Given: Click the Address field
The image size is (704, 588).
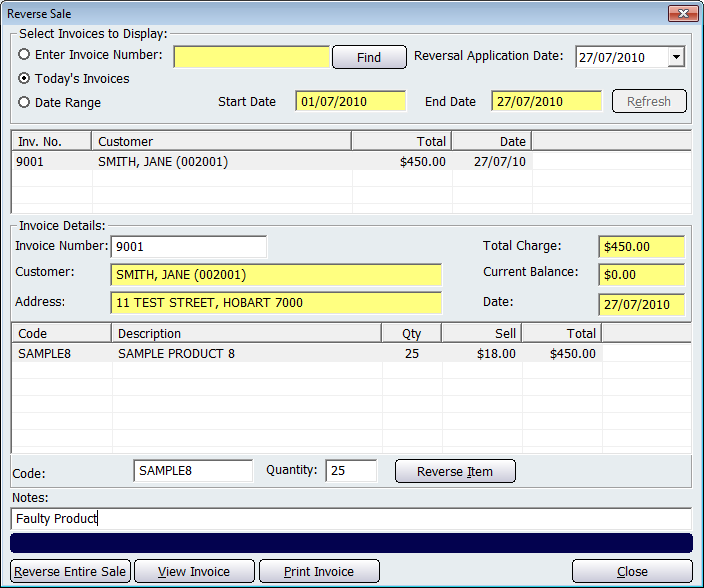Looking at the screenshot, I should pos(276,303).
